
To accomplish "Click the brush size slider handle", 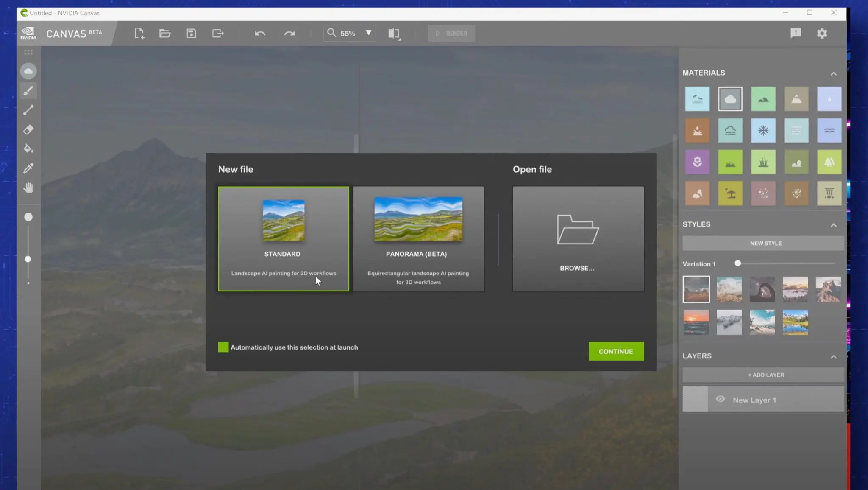I will (x=28, y=259).
